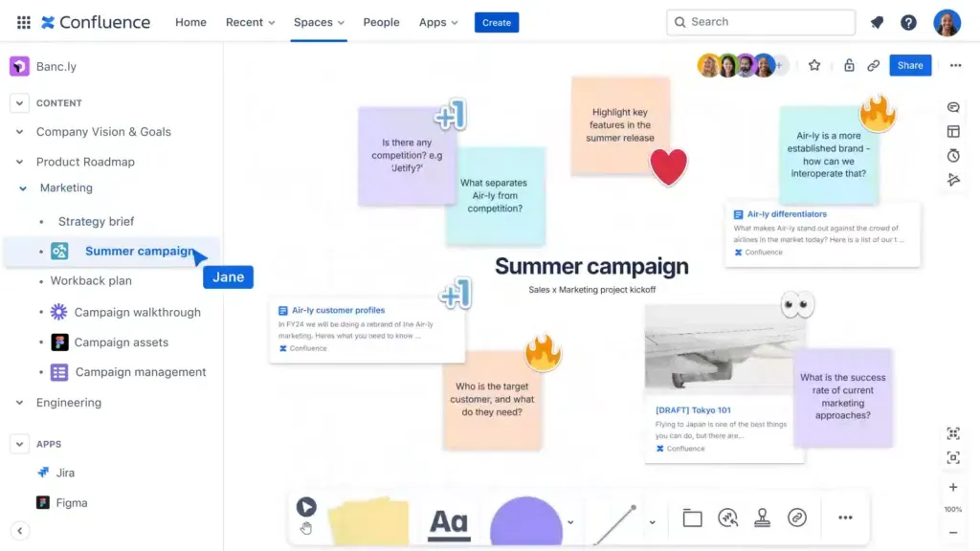Open the notifications icon in header
This screenshot has width=980, height=551.
877,23
